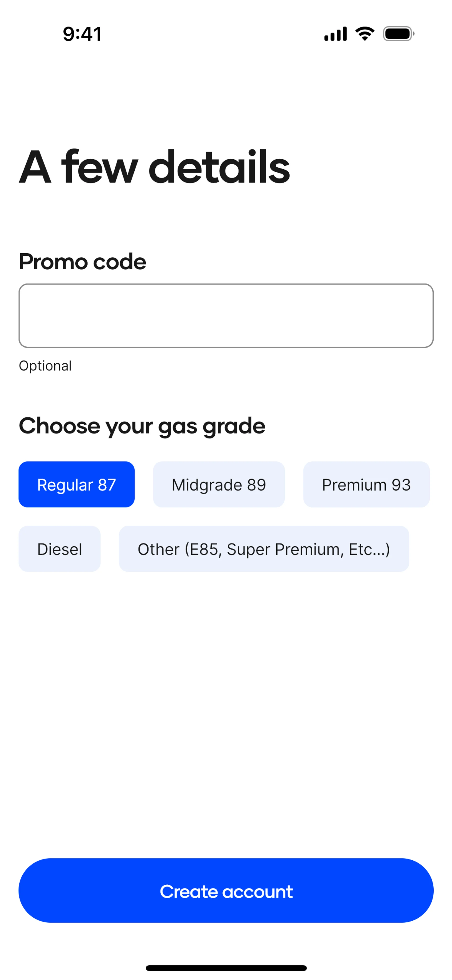Switch gas grade to Premium 93

pos(366,484)
